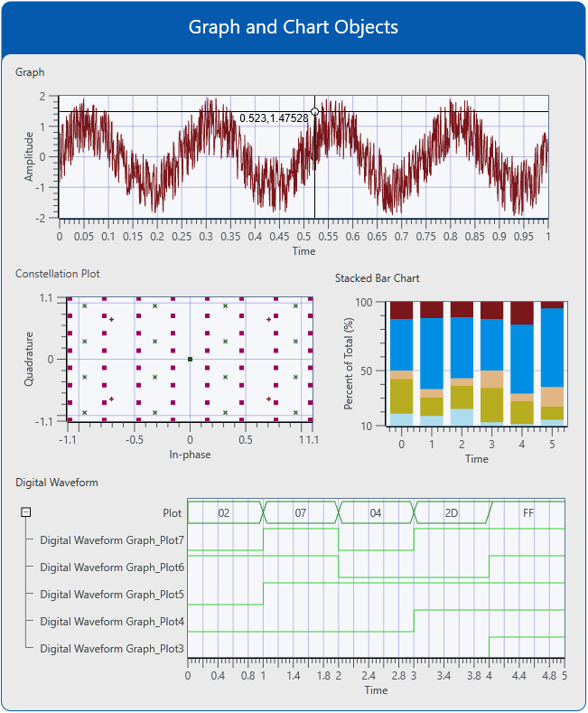The height and width of the screenshot is (713, 588).
Task: Click the Graph and Chart Objects header
Action: point(294,27)
